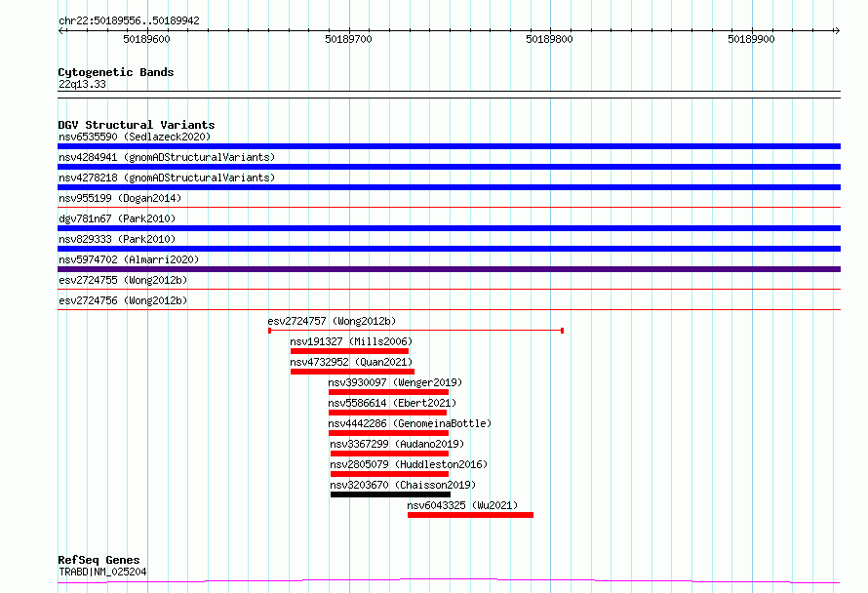Screen dimensions: 868x593
Task: Click the Cytogenetic Bands track title
Action: pos(116,72)
